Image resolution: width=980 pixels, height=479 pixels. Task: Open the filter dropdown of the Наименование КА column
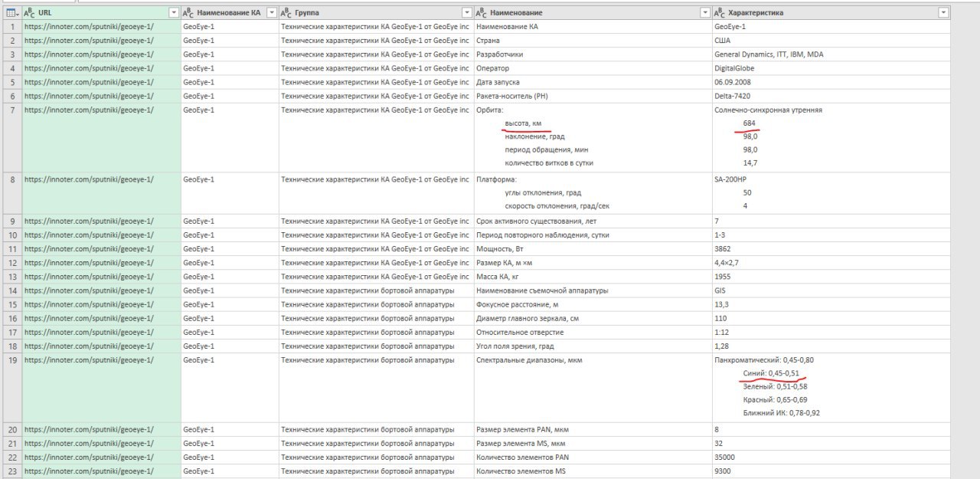271,13
